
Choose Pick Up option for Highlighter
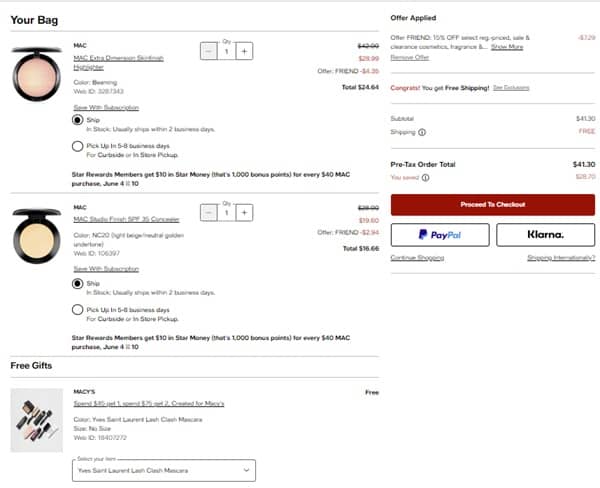coord(79,146)
